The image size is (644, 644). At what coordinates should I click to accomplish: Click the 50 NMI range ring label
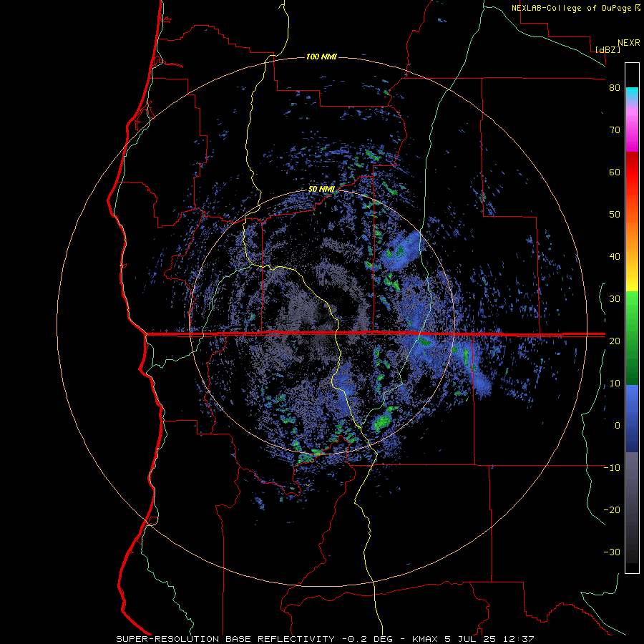(x=321, y=190)
